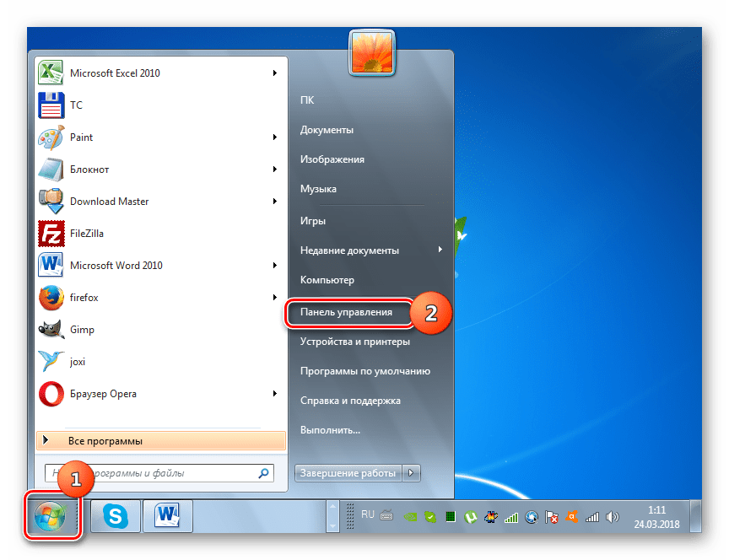The height and width of the screenshot is (560, 729).
Task: Click the taskbar toolbar down arrow
Action: tap(333, 525)
